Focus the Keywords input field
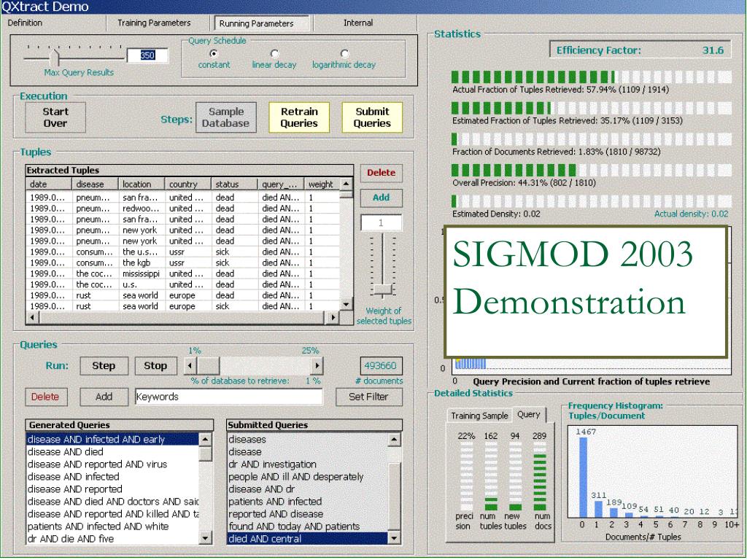 (229, 397)
